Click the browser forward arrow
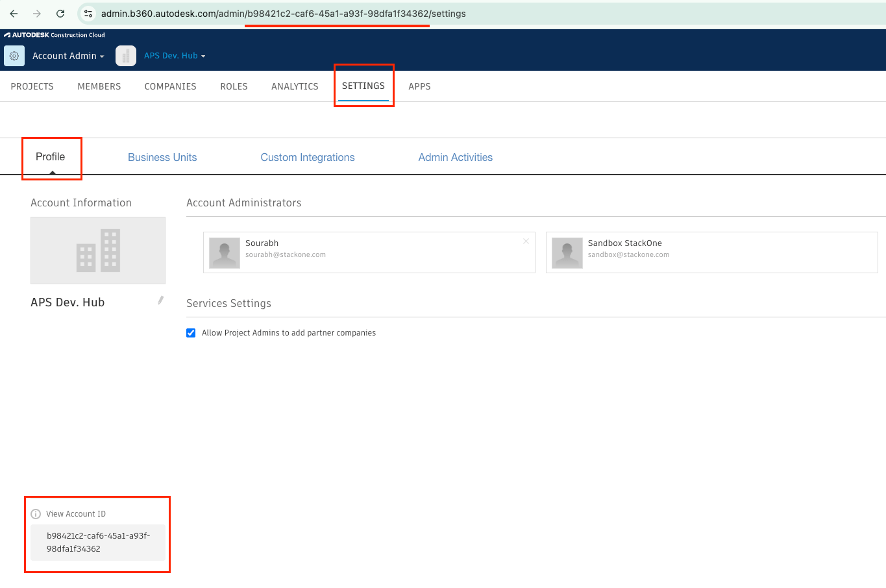Screen dimensions: 886x588 pyautogui.click(x=37, y=14)
